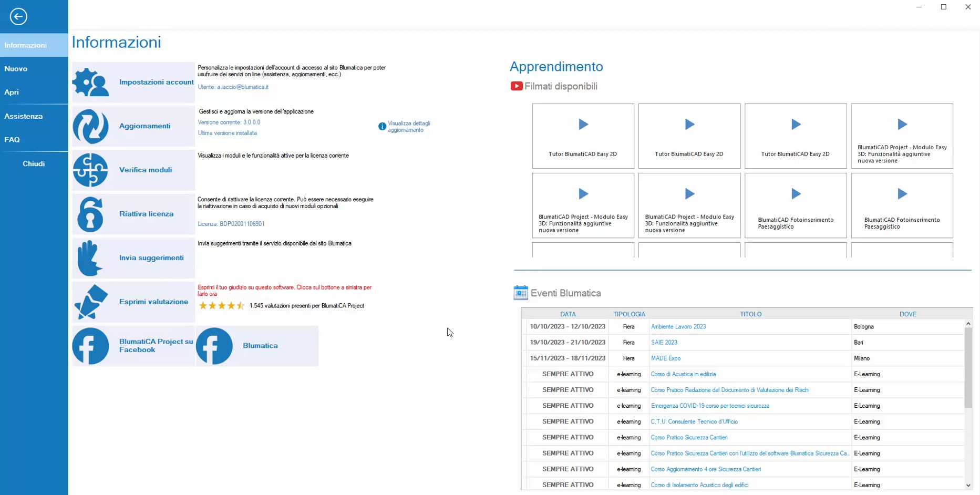Play the first BlumatiCAD Fotoinserimento Paesaggistico video

coord(796,194)
